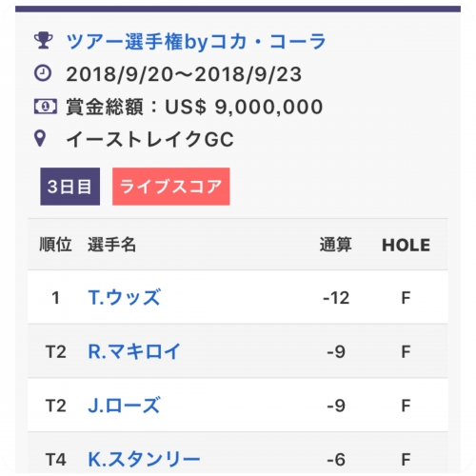Image resolution: width=476 pixels, height=476 pixels.
Task: Click the 順位 column header
Action: point(55,245)
